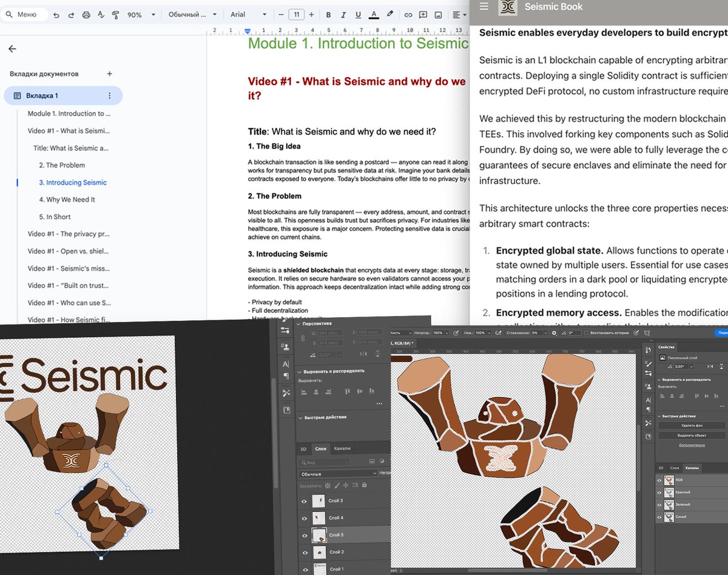Apply underline formatting in Docs toolbar

click(358, 15)
